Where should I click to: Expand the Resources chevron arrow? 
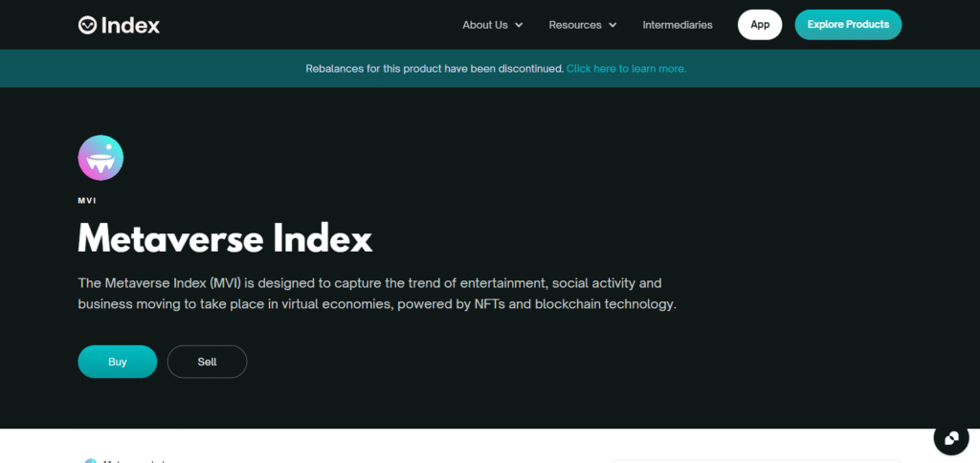click(x=612, y=25)
